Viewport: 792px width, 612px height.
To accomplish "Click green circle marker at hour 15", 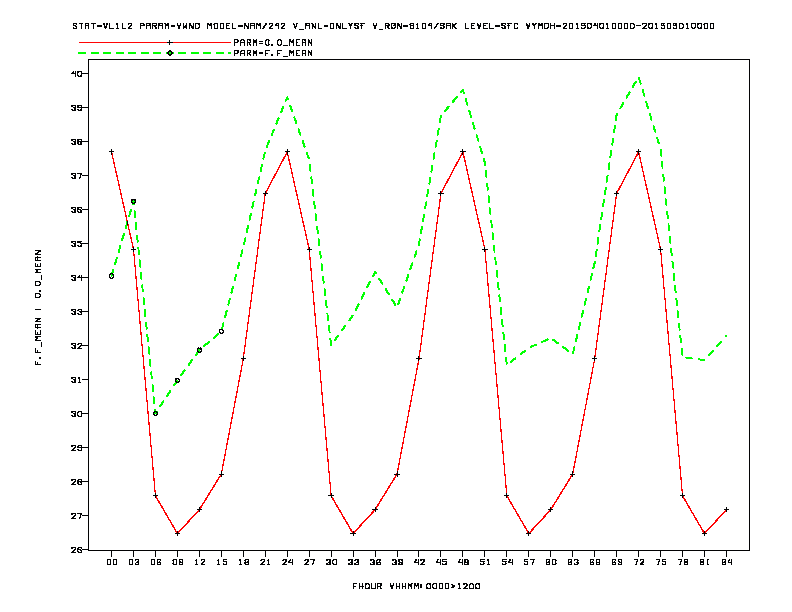I will [x=221, y=332].
